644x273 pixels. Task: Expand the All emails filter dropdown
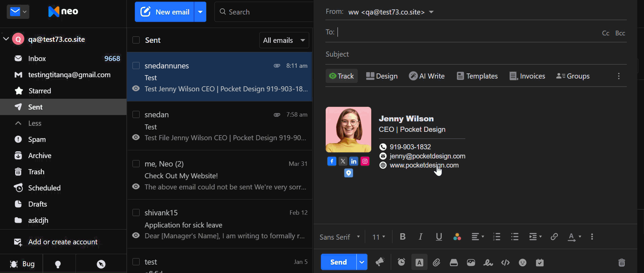click(284, 40)
